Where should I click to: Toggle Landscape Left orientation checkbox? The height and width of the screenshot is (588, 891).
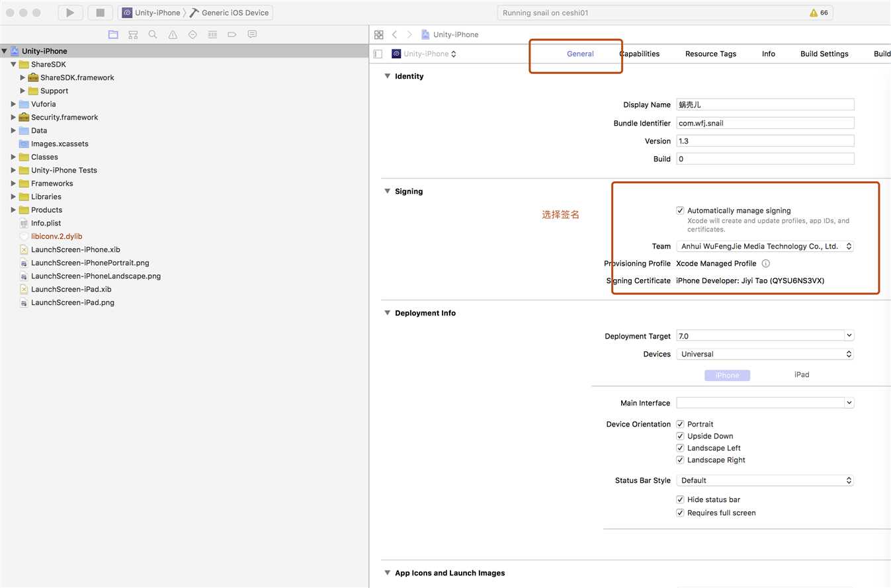pos(680,448)
